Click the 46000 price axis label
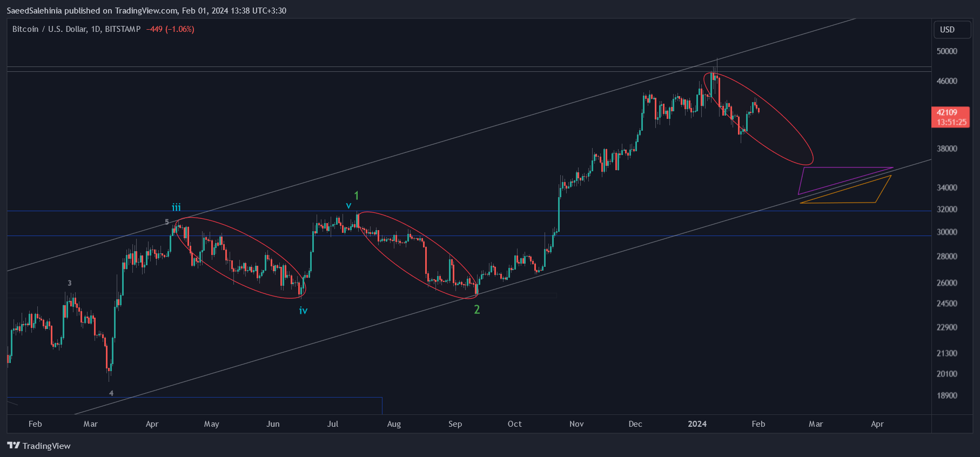980x457 pixels. [x=947, y=81]
